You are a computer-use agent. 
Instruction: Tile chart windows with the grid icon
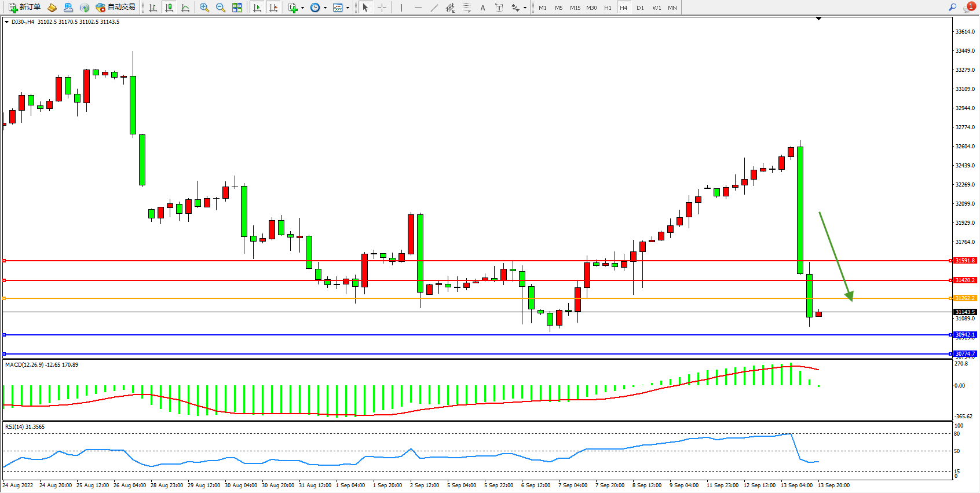coord(237,8)
